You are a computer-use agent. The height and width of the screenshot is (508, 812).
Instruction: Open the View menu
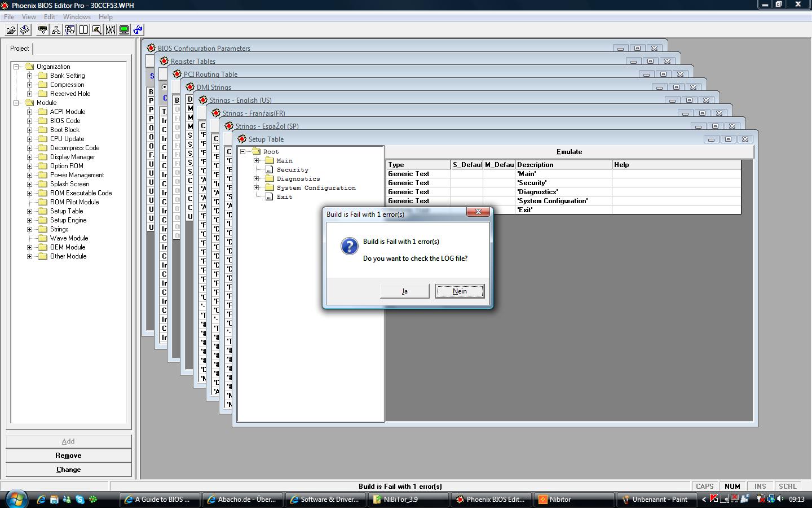click(x=29, y=16)
